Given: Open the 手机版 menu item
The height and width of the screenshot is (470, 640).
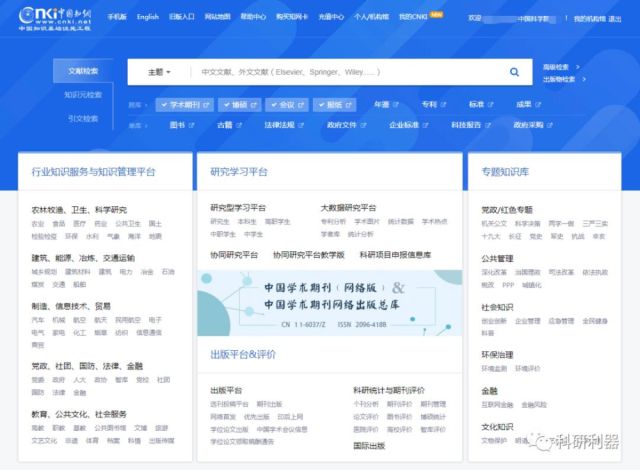Looking at the screenshot, I should (117, 17).
